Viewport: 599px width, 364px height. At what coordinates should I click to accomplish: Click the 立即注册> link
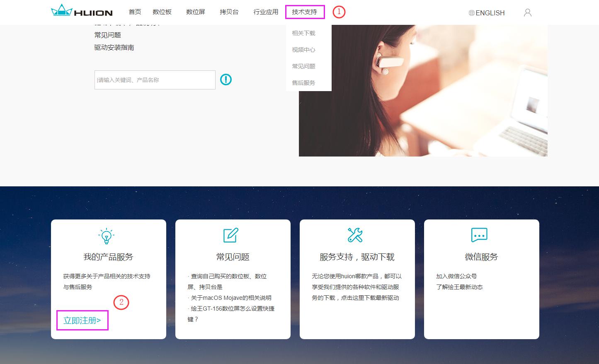[82, 321]
